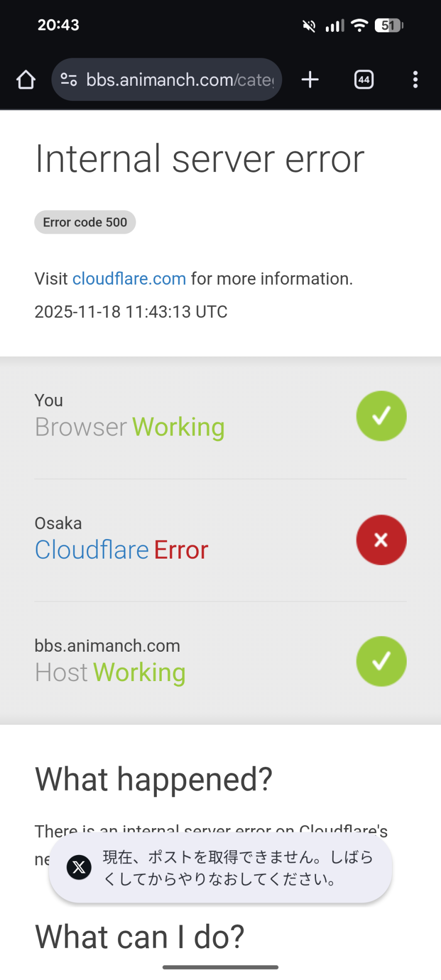Follow the cloudflare.com link
Image resolution: width=441 pixels, height=980 pixels.
[x=129, y=279]
